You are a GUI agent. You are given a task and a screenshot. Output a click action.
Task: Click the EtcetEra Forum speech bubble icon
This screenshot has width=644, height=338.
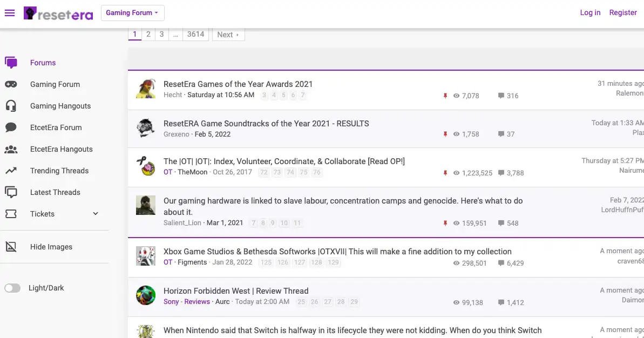[11, 127]
